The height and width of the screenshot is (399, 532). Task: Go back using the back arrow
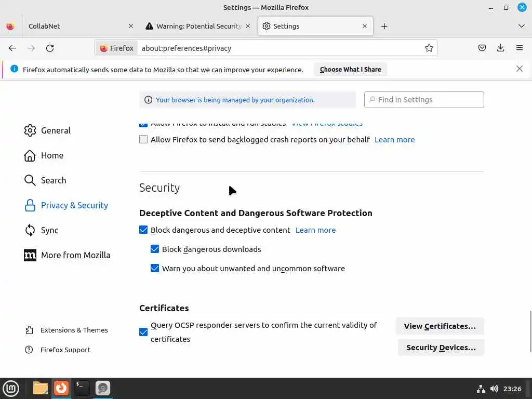pos(12,48)
